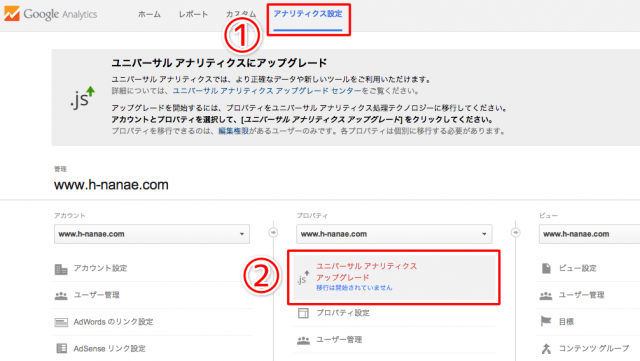Open ユニバーサル アナリティクス アップグレード

(x=367, y=272)
